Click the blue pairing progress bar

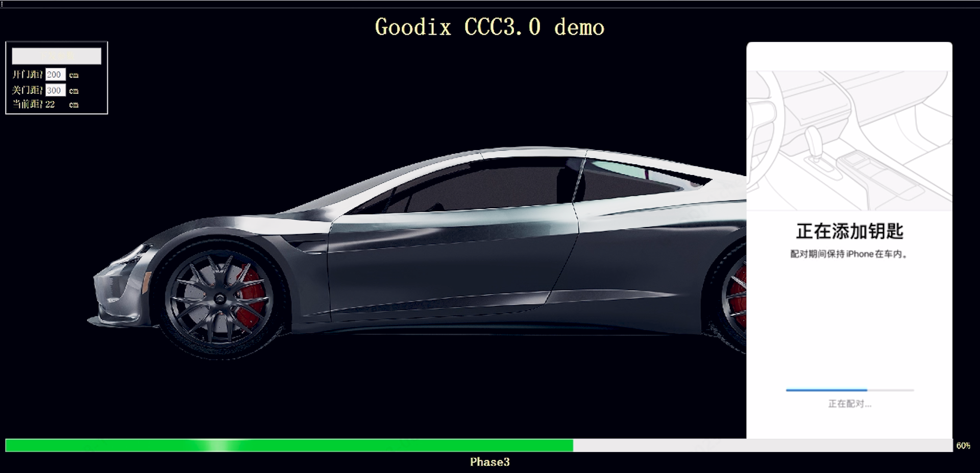(826, 390)
